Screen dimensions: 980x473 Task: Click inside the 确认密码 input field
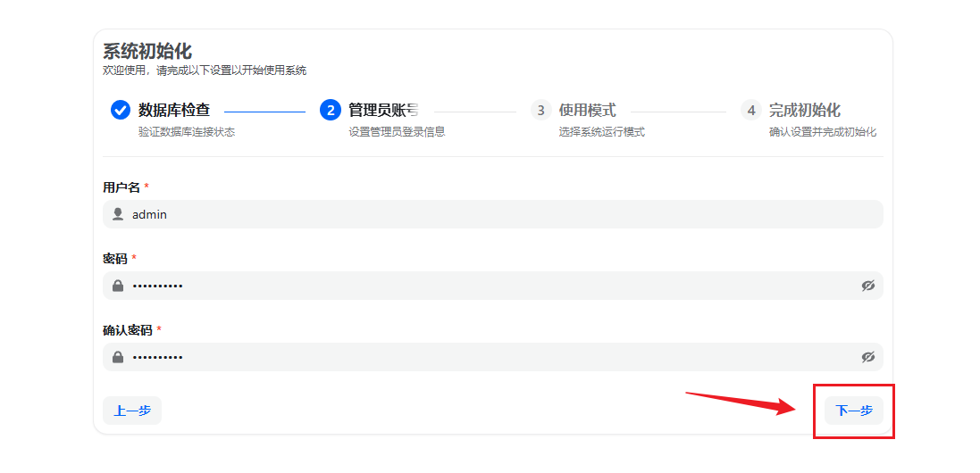(x=491, y=357)
